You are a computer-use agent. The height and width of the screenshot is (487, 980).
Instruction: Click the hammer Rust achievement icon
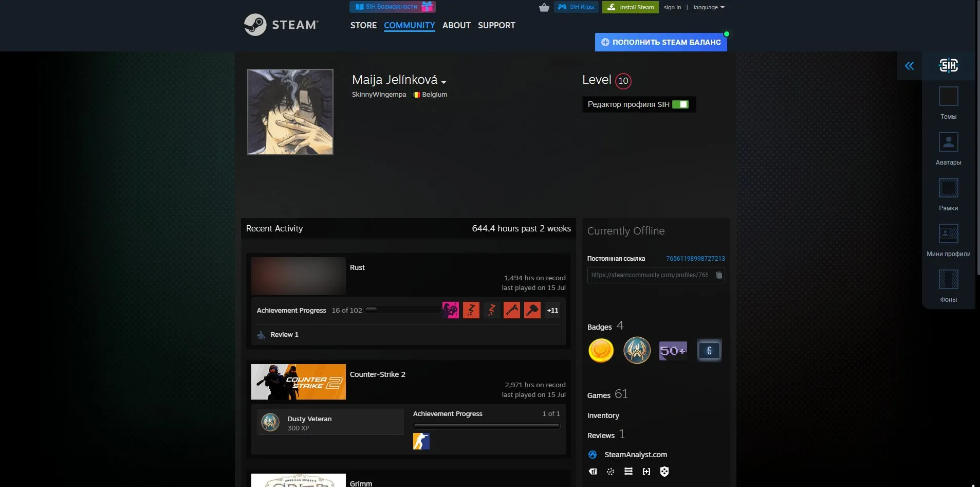[x=532, y=310]
